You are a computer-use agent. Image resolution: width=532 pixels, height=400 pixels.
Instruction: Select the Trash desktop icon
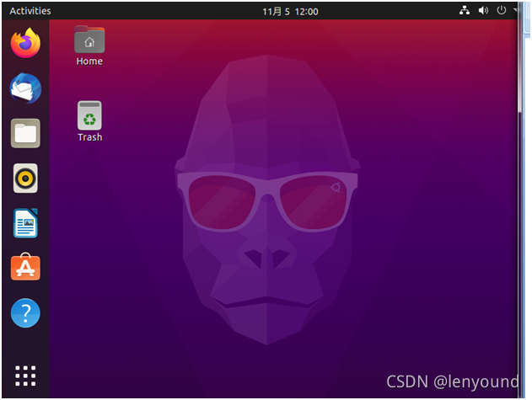(89, 121)
